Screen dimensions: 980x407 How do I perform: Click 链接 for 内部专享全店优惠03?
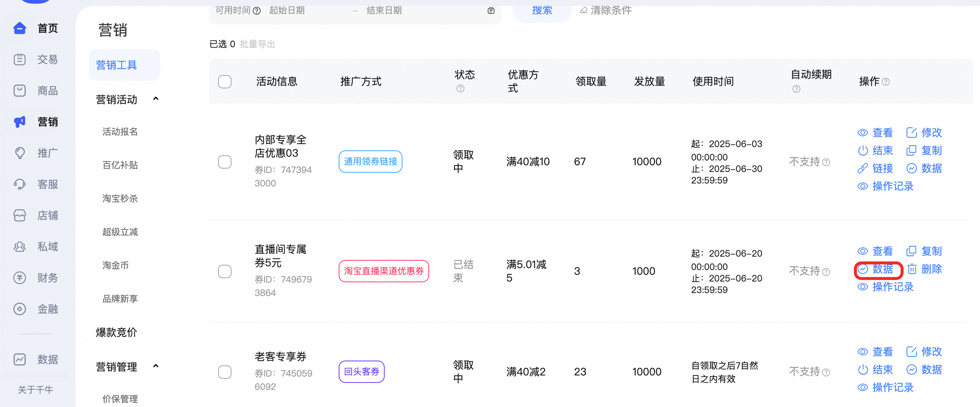click(875, 168)
